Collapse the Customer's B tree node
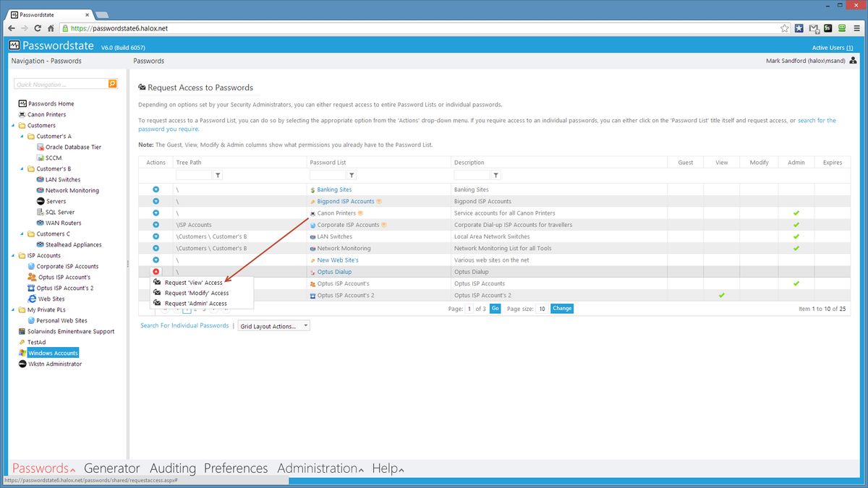Viewport: 868px width, 488px height. click(22, 168)
